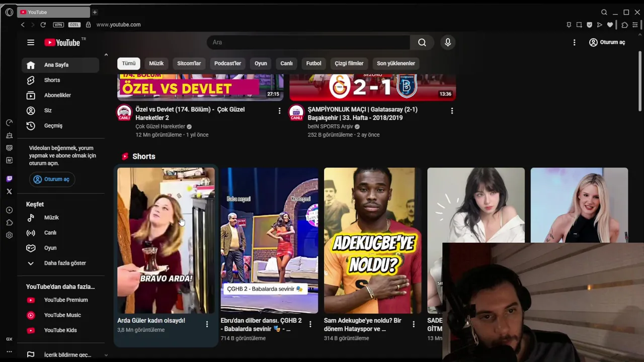Image resolution: width=644 pixels, height=362 pixels.
Task: Select the Podcast'ler filter chip
Action: 227,63
